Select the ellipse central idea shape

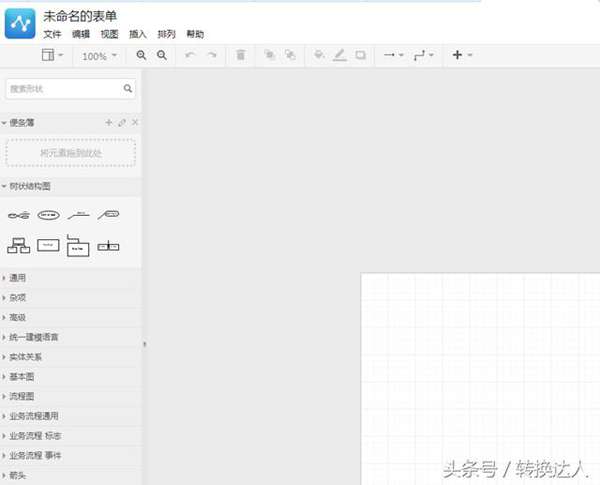pos(49,215)
